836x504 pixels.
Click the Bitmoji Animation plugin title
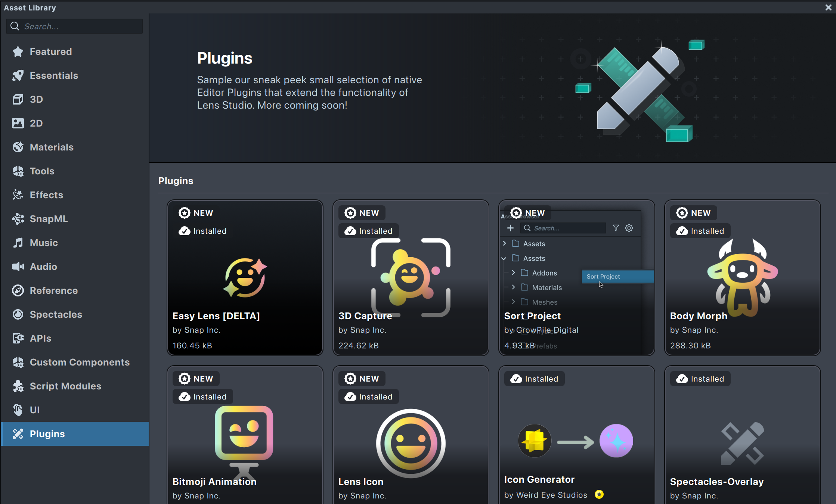click(214, 482)
